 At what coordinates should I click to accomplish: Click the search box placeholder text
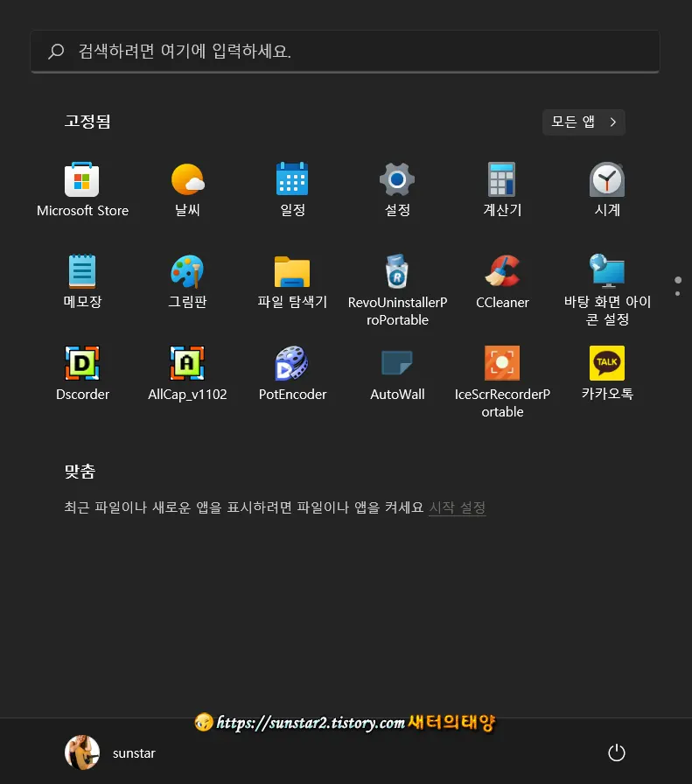[185, 51]
